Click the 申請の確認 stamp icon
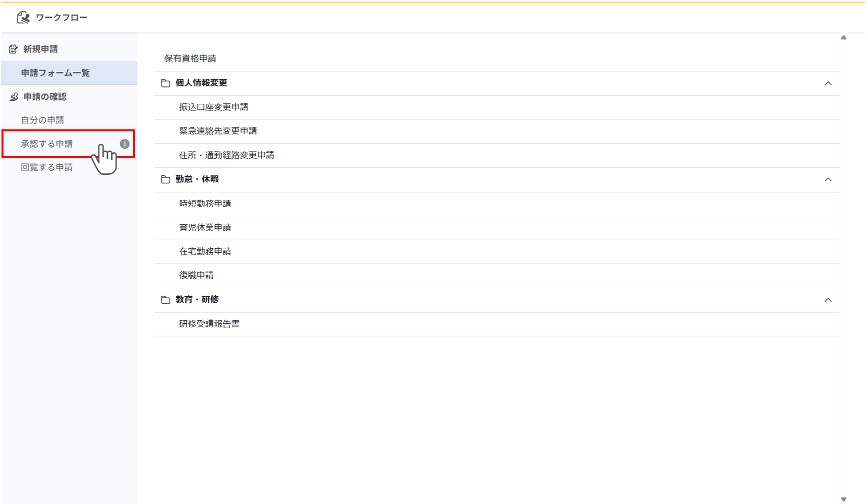 [x=13, y=96]
